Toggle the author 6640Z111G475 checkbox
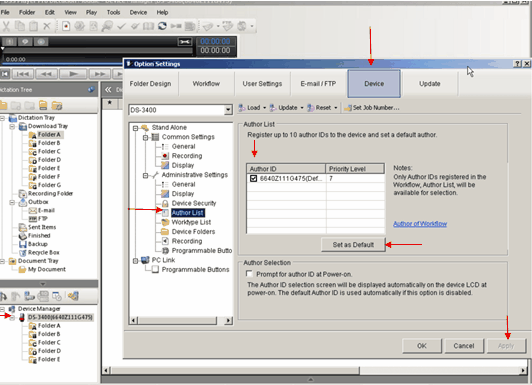 [x=253, y=178]
